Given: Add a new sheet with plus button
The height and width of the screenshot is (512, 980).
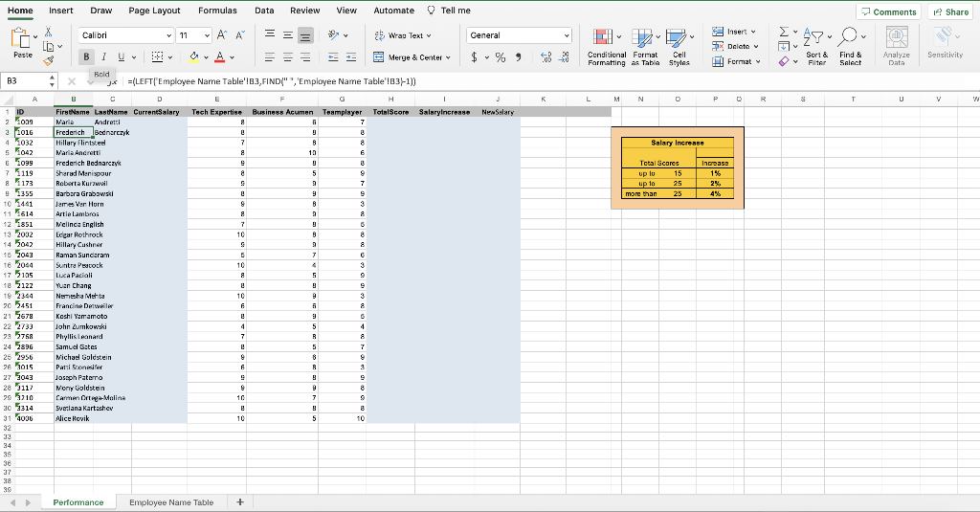Looking at the screenshot, I should pyautogui.click(x=240, y=502).
